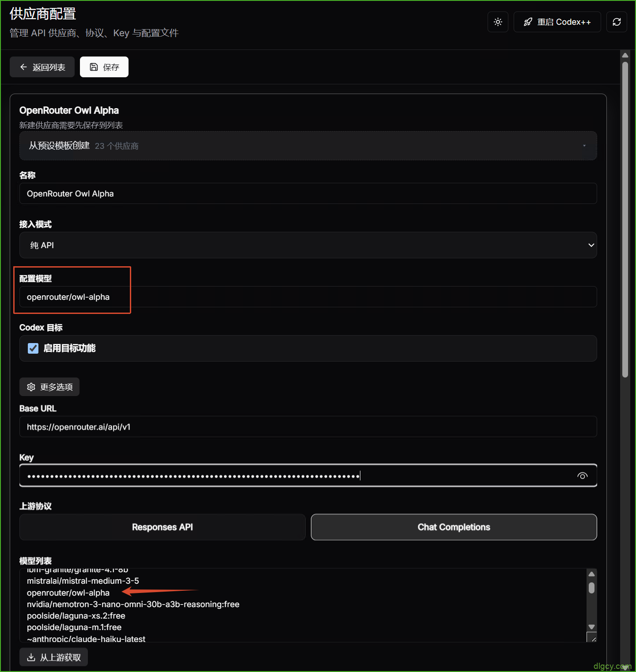The image size is (636, 672).
Task: Open the 接入模式 dropdown showing 纯 API
Action: point(308,245)
